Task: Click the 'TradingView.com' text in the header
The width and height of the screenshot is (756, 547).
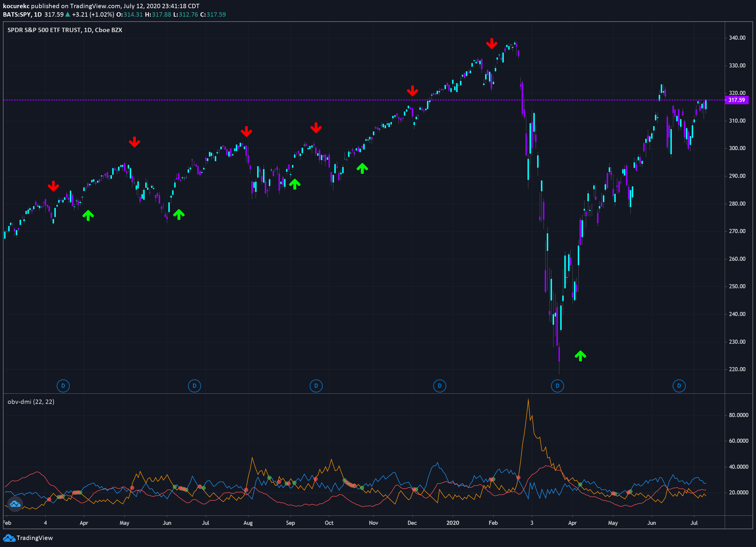Action: 95,6
